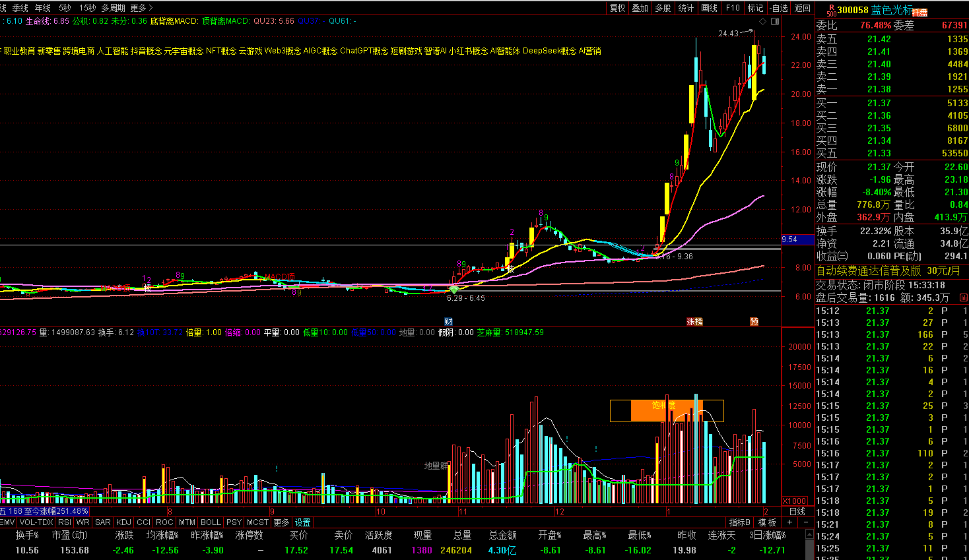
Task: Switch to the KDJ indicator tab
Action: [123, 522]
